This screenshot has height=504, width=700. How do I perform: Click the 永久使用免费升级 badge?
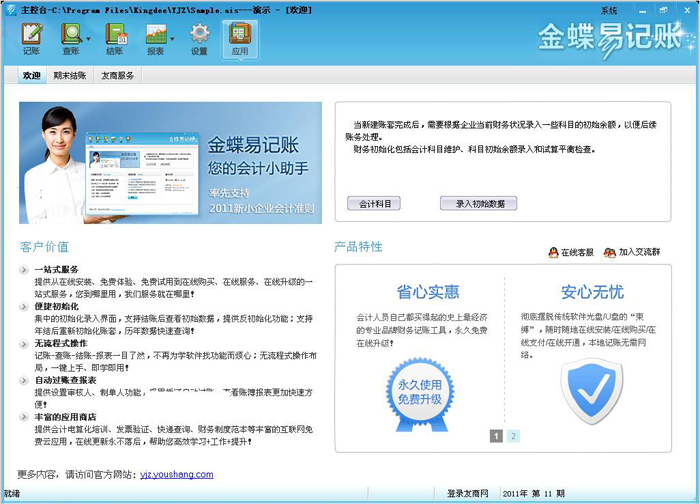click(x=420, y=395)
